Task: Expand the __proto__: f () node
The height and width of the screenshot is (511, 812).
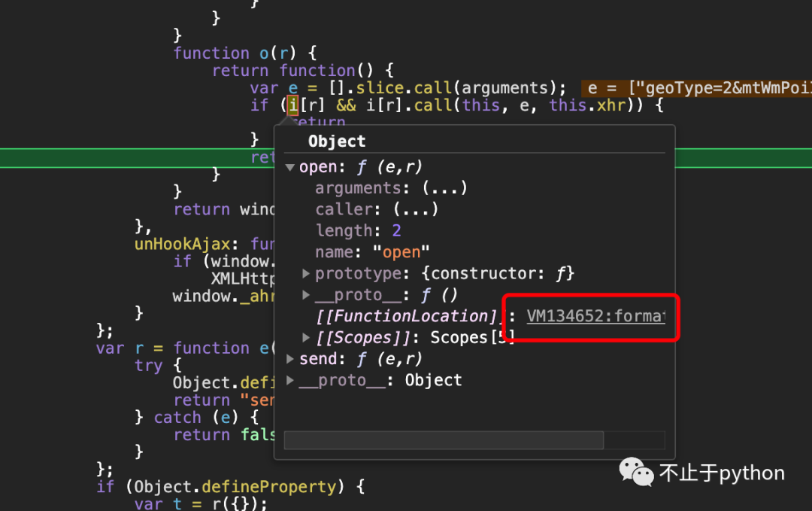Action: pyautogui.click(x=306, y=295)
